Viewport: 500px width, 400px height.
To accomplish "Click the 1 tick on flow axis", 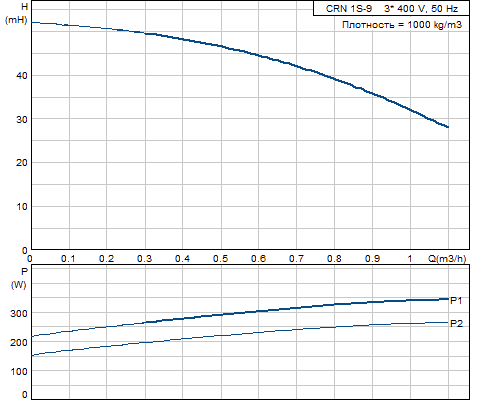I will click(410, 258).
